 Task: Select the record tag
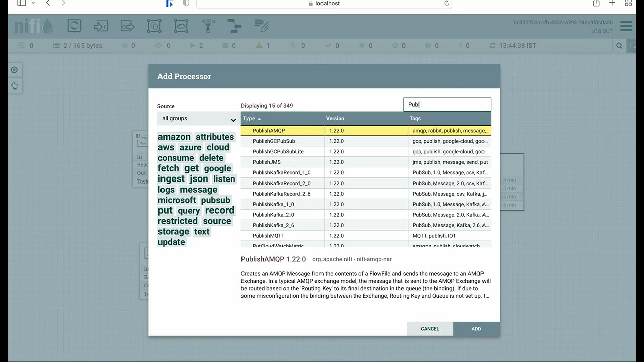[x=219, y=211]
